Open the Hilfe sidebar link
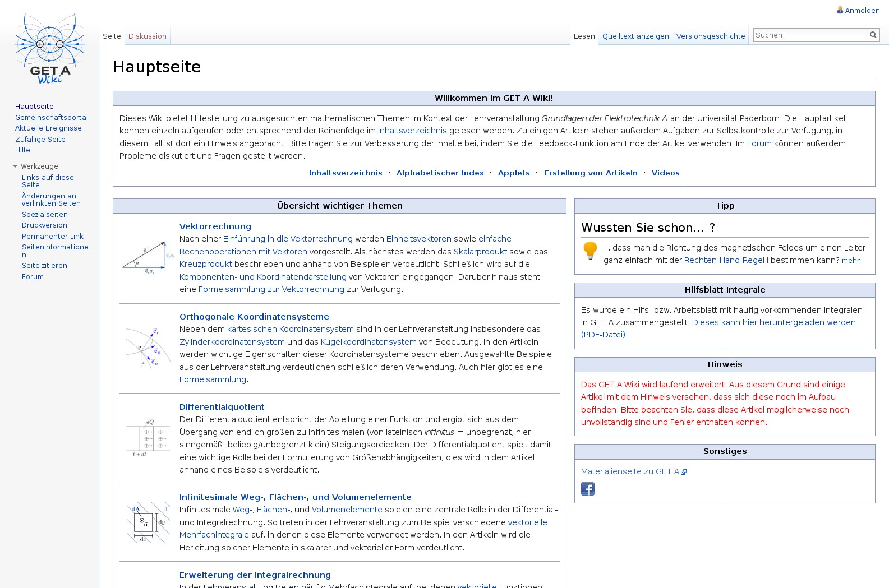 click(22, 150)
